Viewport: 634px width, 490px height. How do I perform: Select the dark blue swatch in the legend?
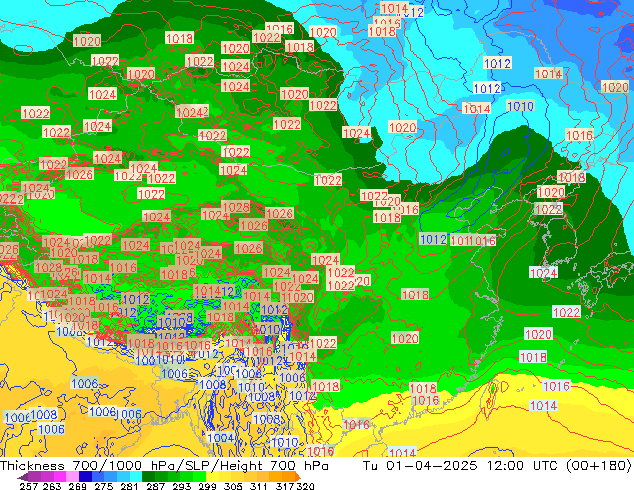point(85,477)
